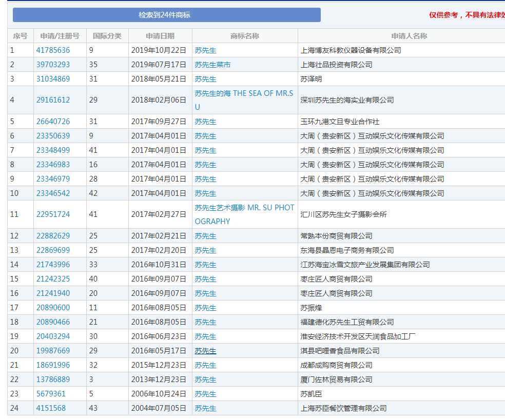Click the "商标名称" column header

(x=245, y=36)
